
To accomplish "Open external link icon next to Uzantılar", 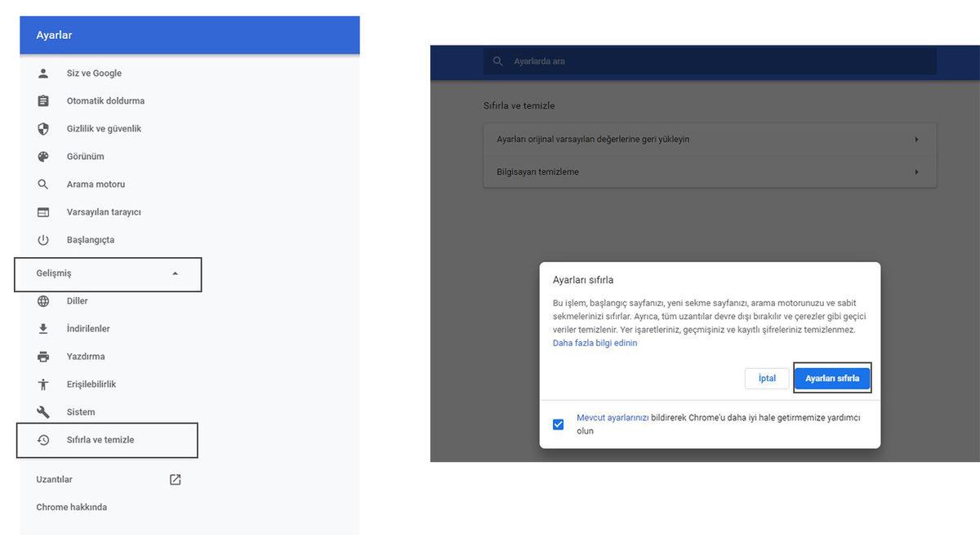I will pos(175,480).
